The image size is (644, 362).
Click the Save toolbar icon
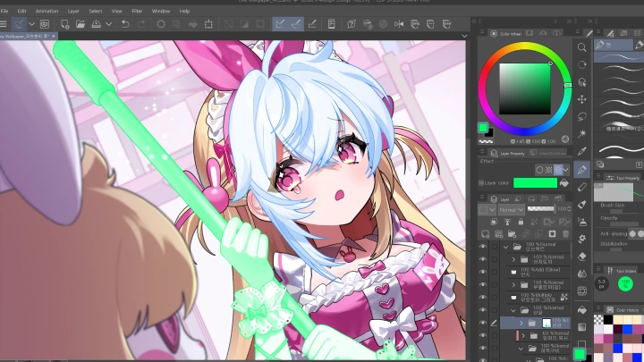tap(96, 24)
